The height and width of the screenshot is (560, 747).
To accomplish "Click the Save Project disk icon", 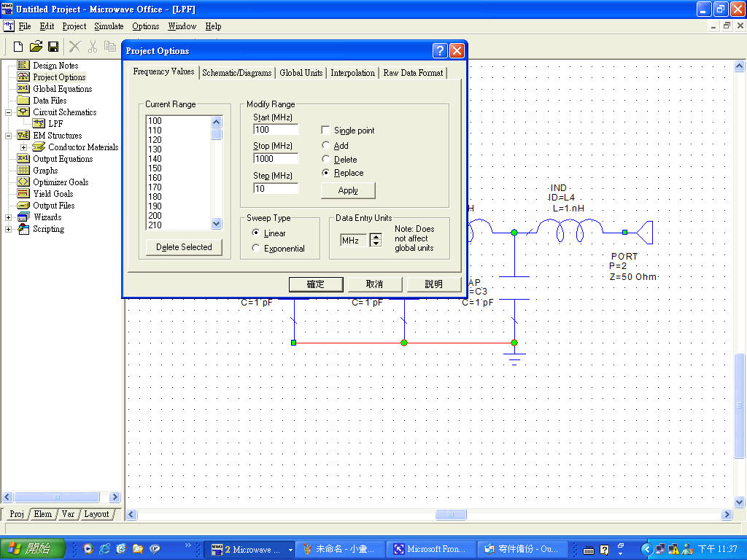I will (53, 46).
